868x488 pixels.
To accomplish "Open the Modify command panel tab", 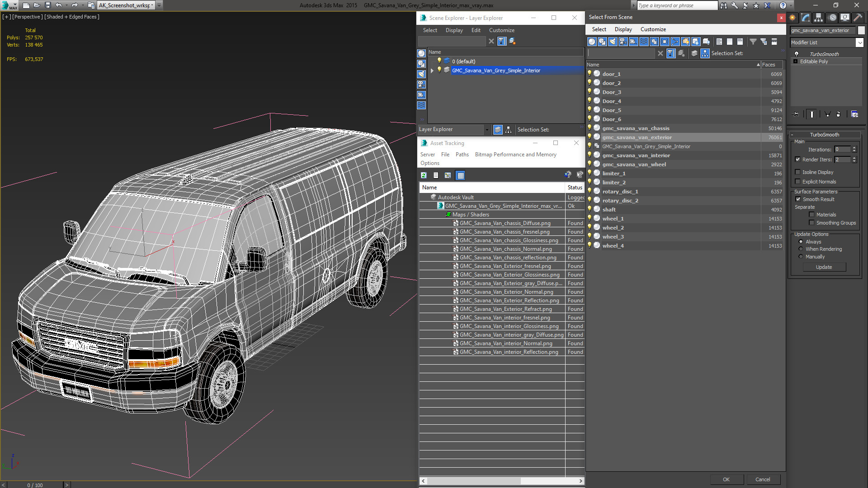I will coord(806,18).
